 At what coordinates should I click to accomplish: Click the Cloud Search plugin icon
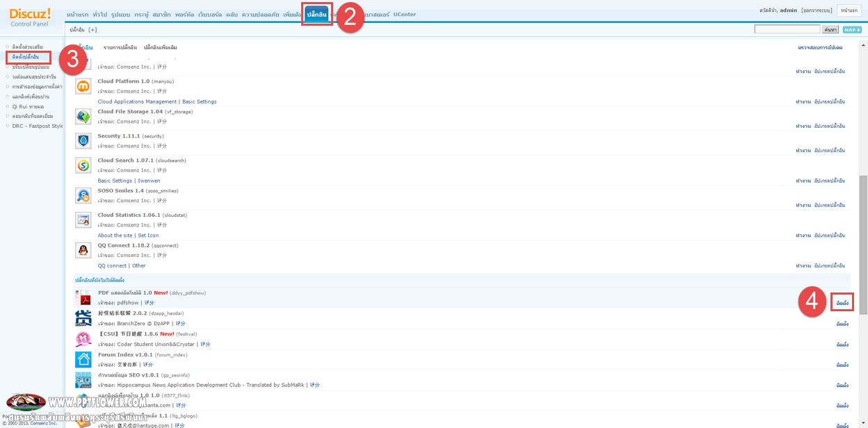pyautogui.click(x=83, y=165)
